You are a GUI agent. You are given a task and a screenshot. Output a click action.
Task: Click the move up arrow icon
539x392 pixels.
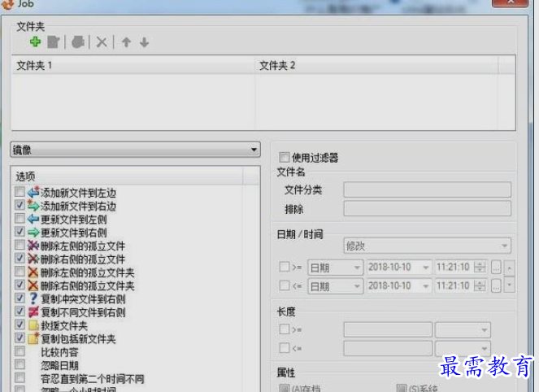click(126, 42)
